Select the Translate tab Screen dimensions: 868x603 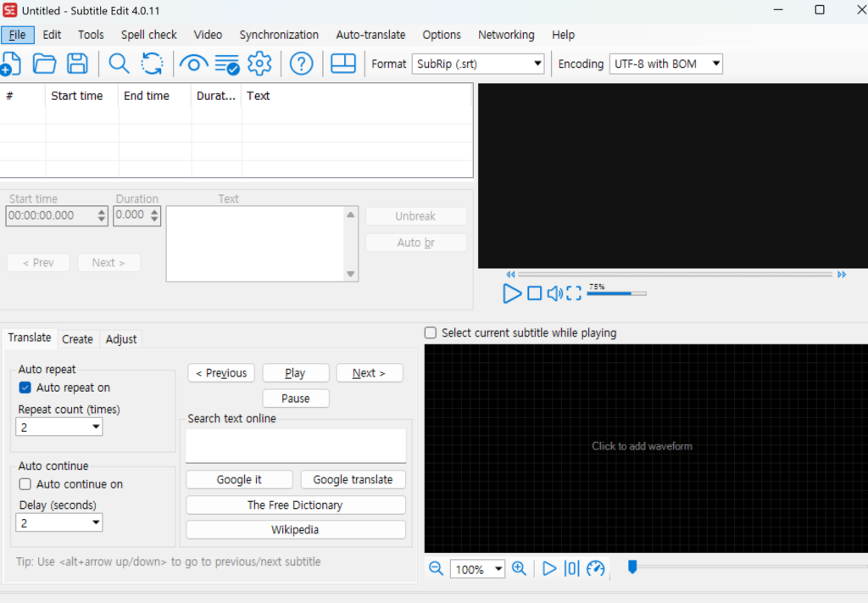30,338
